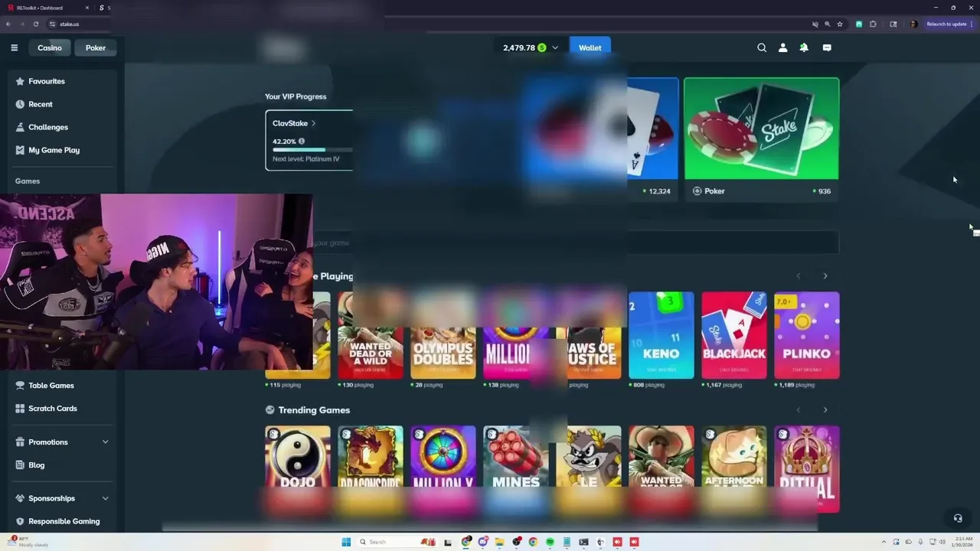Open the hamburger sidebar menu
Screen dimensions: 980x551
coord(14,47)
